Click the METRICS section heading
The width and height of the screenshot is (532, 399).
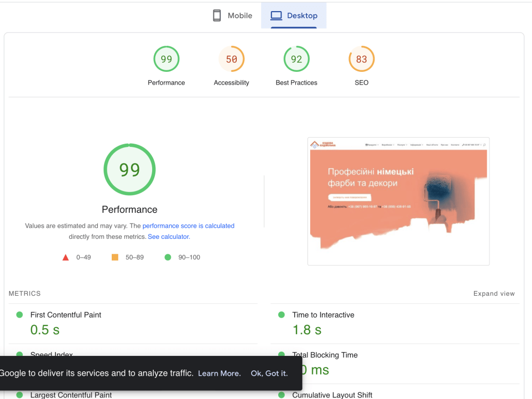[24, 294]
